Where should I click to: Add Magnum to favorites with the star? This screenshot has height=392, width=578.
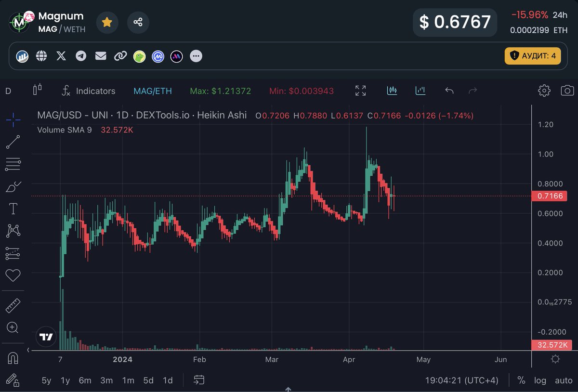[x=107, y=22]
